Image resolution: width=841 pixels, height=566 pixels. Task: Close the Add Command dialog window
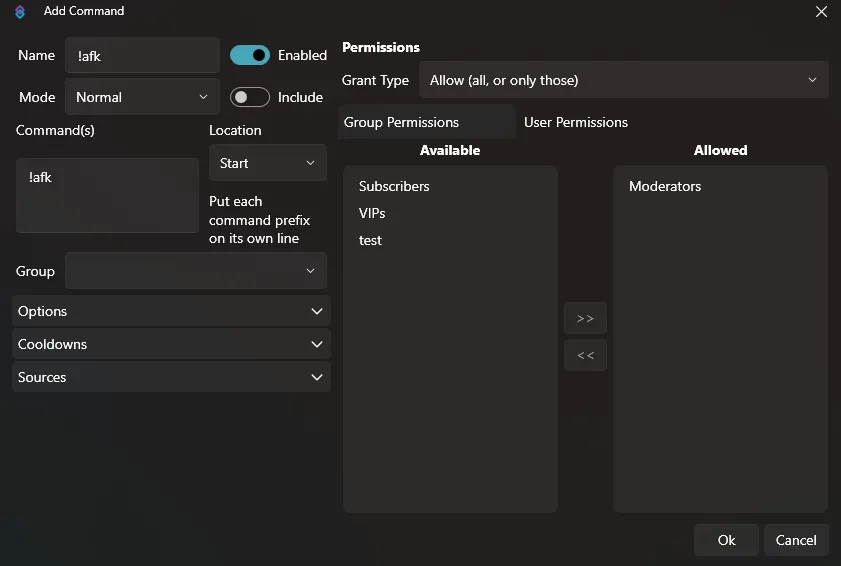click(x=821, y=12)
